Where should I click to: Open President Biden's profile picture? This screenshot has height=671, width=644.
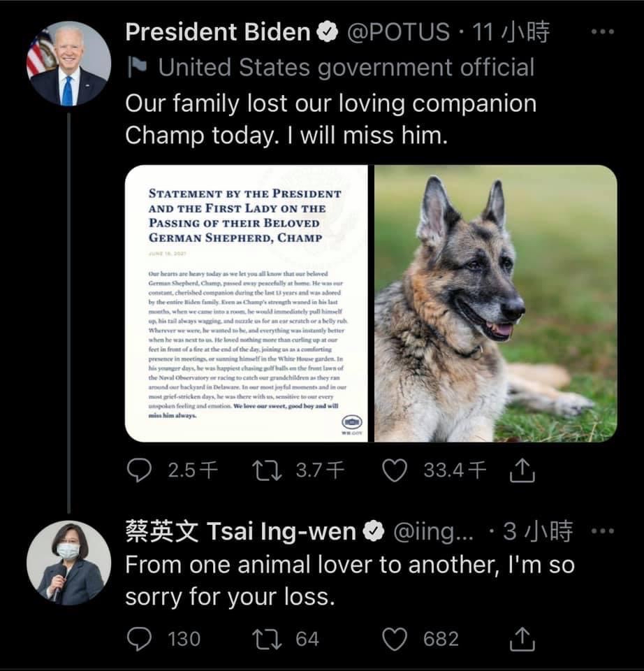68,64
